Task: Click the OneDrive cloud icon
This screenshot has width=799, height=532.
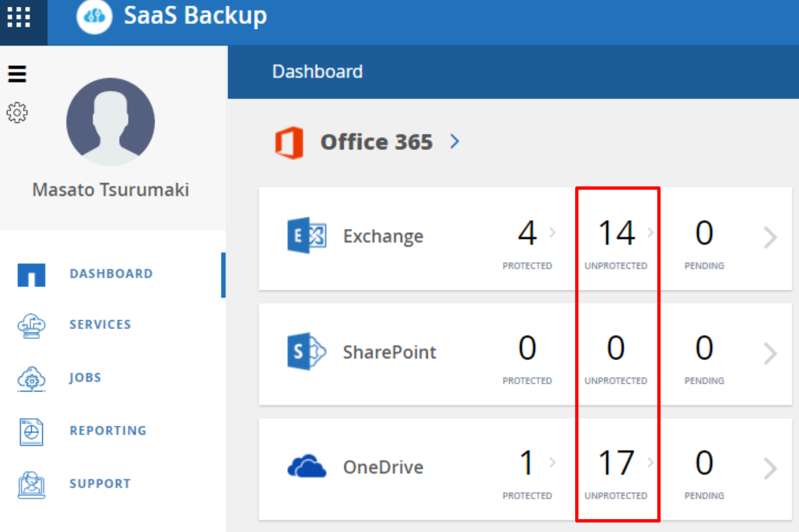Action: click(x=307, y=466)
